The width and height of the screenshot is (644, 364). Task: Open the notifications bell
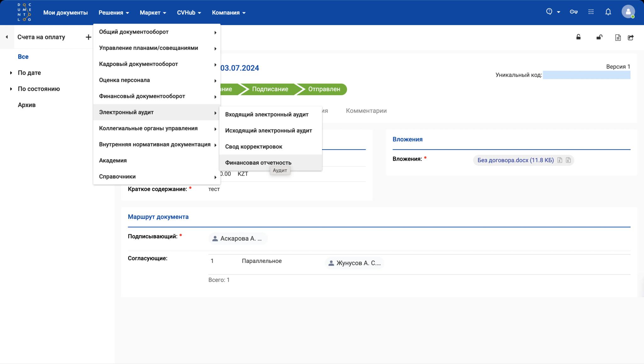click(x=608, y=12)
